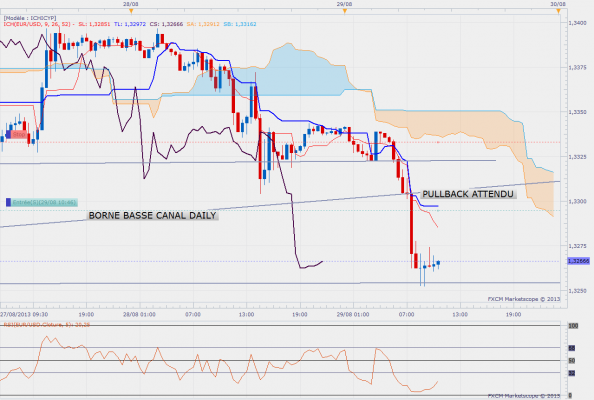Click the 1,3300 price axis label
This screenshot has height=400, width=594.
tap(577, 202)
